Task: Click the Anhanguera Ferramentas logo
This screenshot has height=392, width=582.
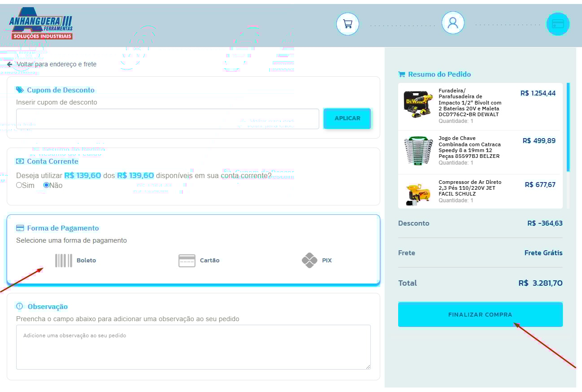Action: (x=41, y=24)
